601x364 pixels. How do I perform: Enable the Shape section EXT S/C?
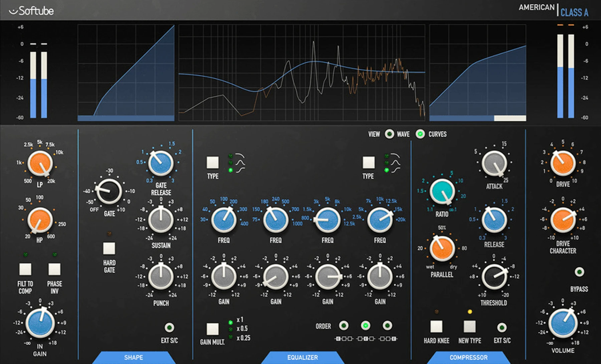[x=169, y=328]
